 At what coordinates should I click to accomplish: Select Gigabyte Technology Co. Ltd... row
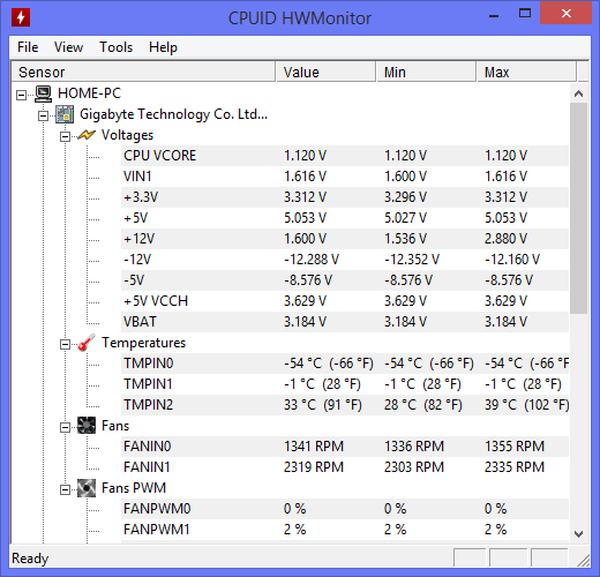tap(174, 114)
